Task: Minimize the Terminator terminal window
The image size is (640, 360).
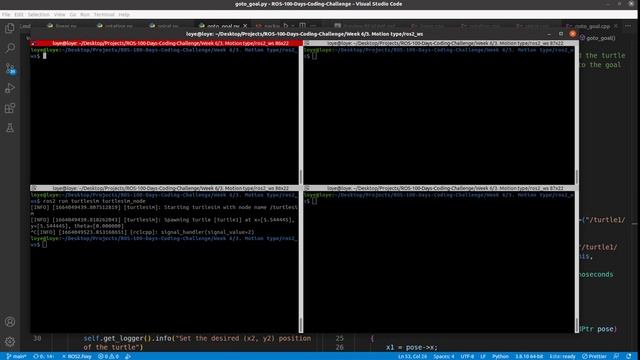Action: (x=549, y=34)
